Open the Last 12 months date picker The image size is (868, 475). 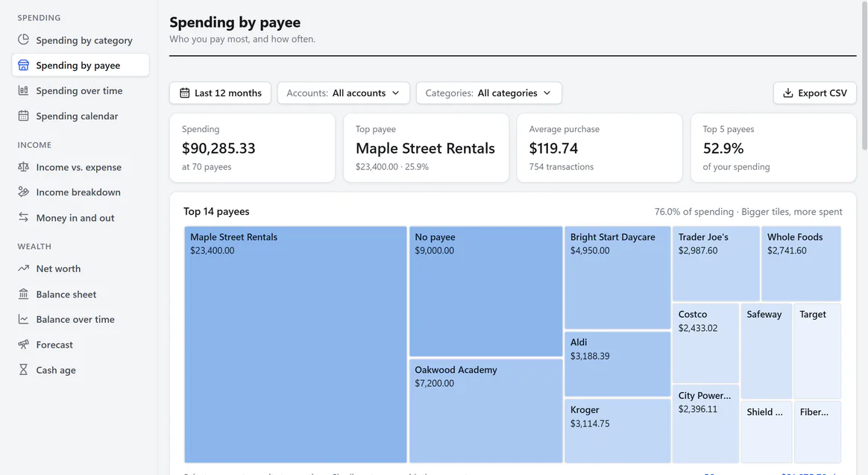coord(220,93)
